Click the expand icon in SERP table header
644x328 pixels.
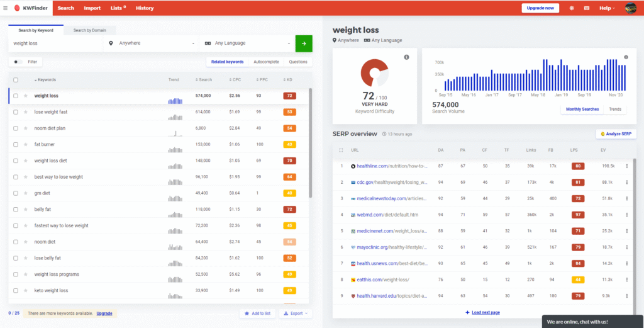coord(341,150)
